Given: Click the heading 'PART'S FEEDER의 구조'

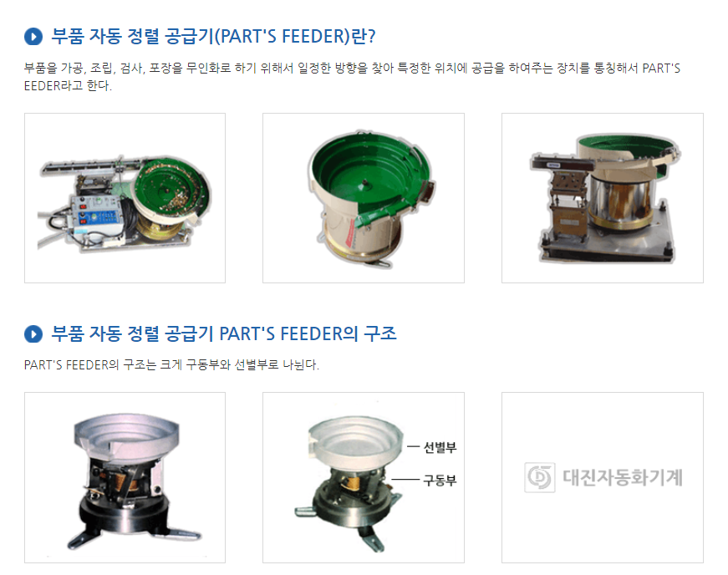Looking at the screenshot, I should [224, 333].
